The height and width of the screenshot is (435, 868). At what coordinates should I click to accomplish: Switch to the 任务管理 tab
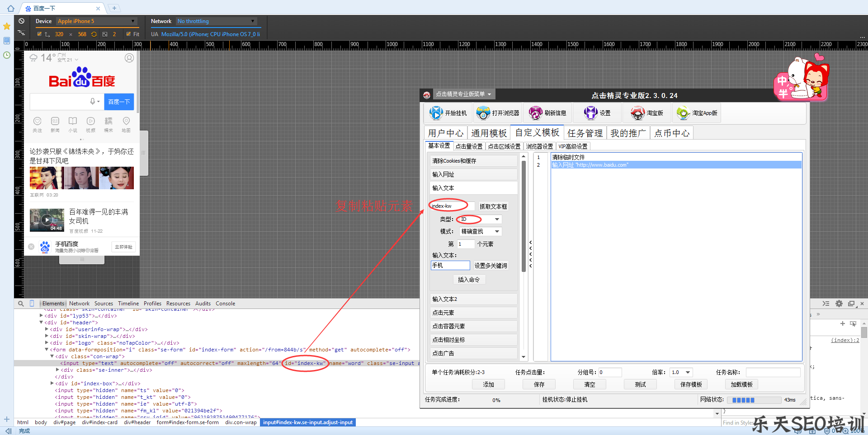tap(585, 133)
